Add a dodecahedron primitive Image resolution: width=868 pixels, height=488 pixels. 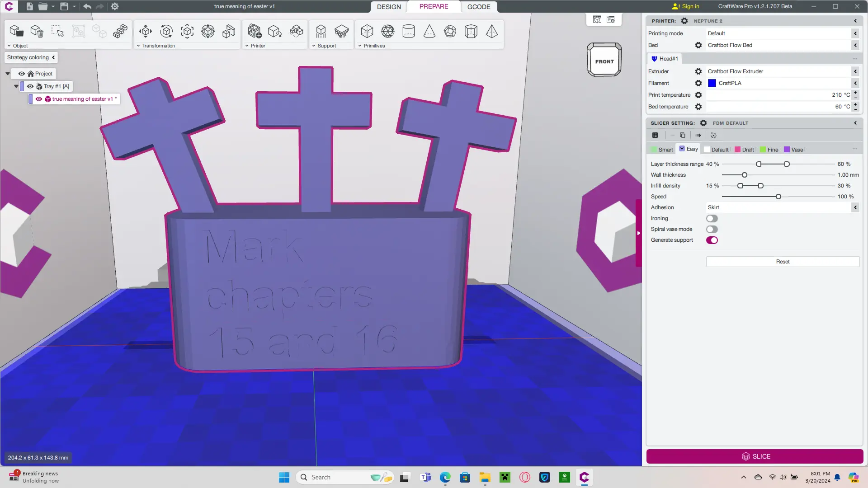point(450,31)
